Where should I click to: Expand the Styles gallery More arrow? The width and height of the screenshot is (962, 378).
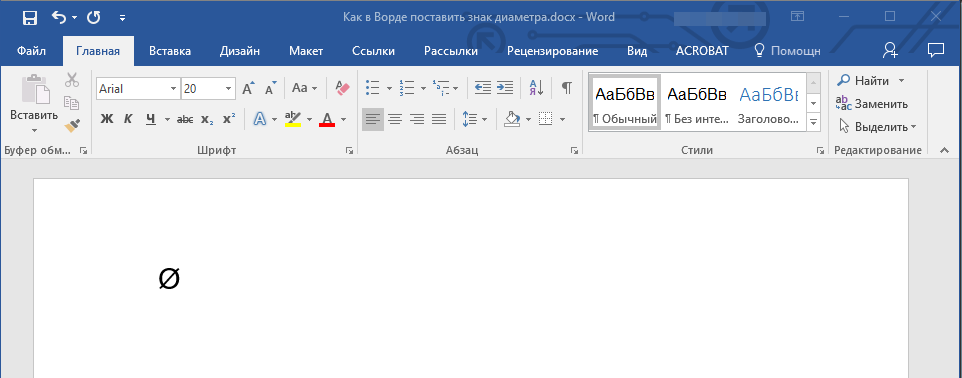[814, 123]
